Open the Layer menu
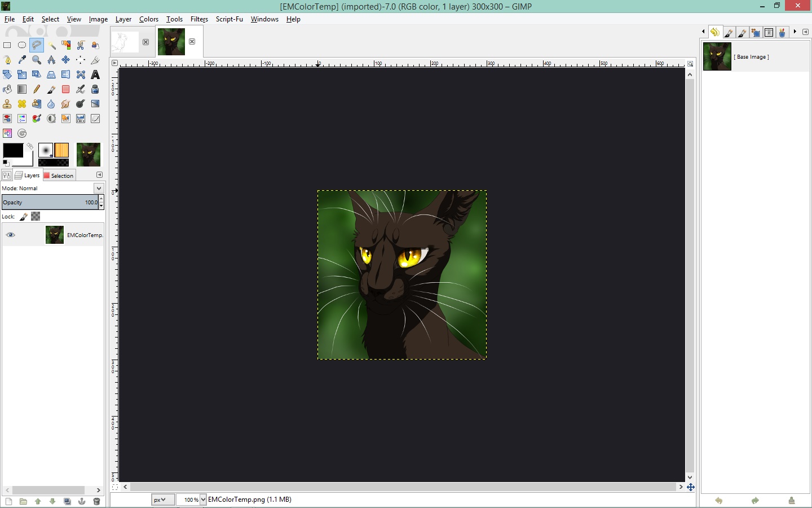 pos(123,19)
